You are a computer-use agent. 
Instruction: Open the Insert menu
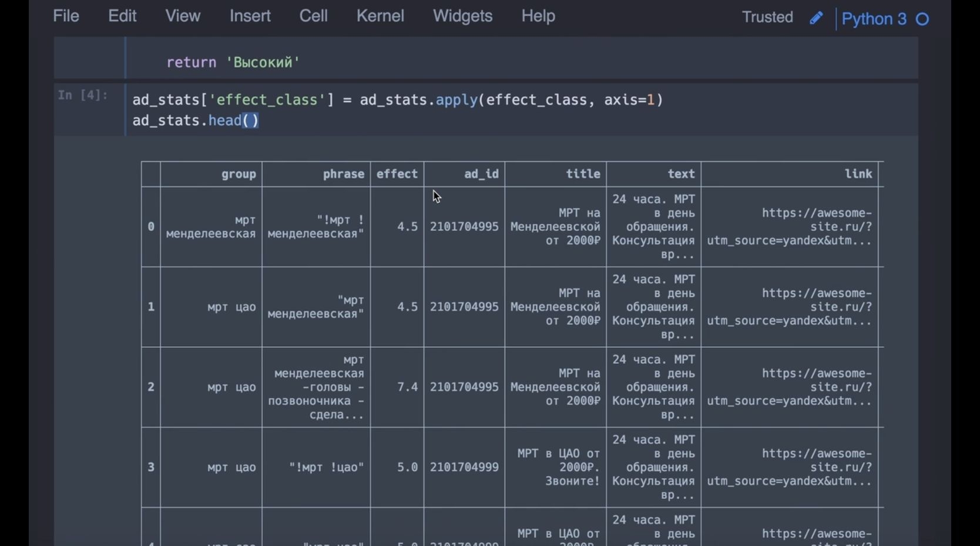(250, 16)
